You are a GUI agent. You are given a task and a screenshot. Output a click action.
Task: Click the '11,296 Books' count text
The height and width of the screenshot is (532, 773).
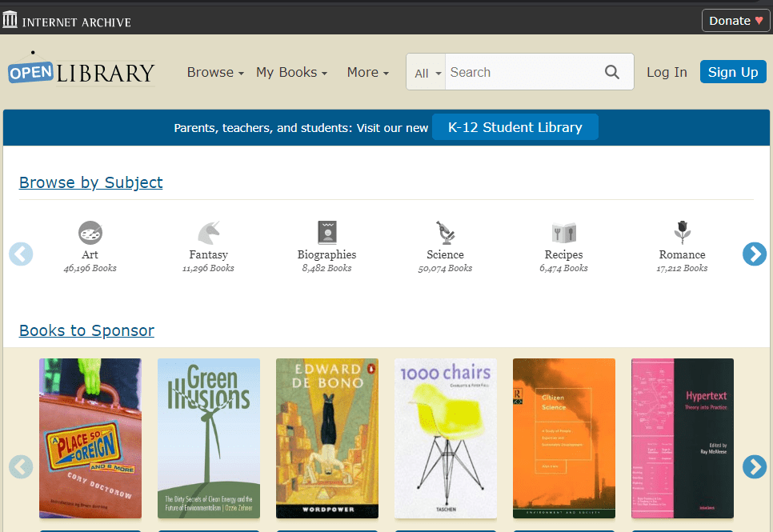pos(209,268)
